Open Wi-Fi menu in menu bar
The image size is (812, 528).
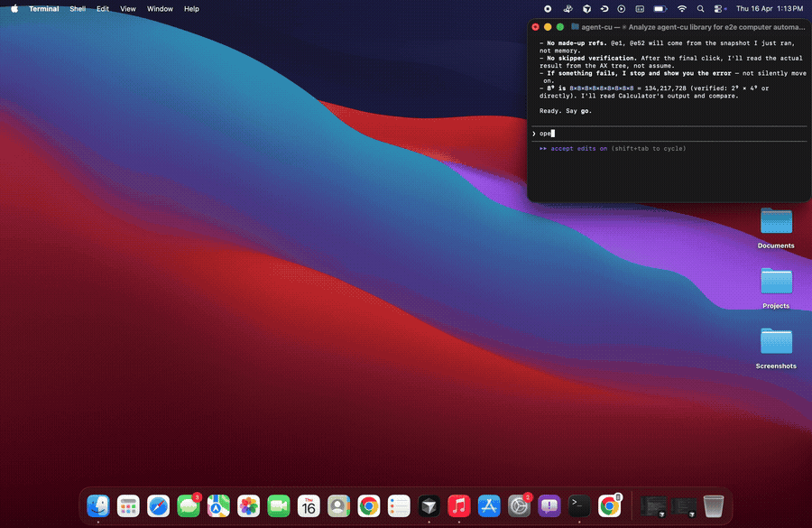[x=682, y=9]
